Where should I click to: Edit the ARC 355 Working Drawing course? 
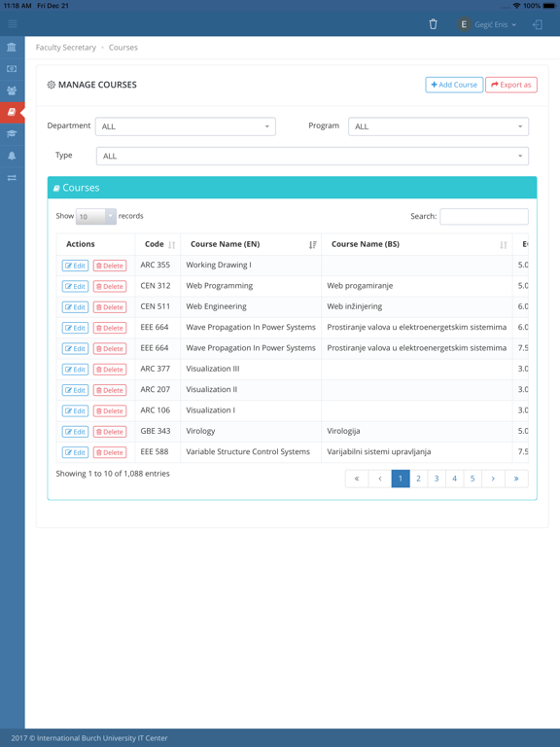[75, 266]
